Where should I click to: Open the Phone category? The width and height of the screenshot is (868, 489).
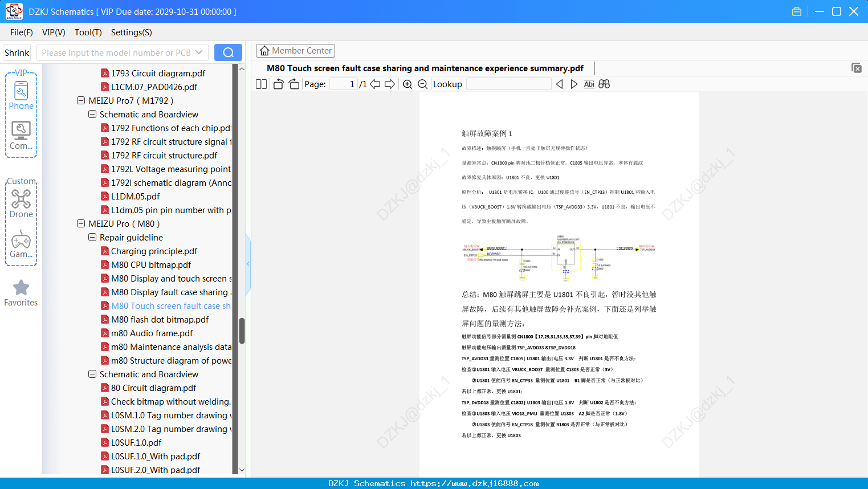[x=21, y=95]
